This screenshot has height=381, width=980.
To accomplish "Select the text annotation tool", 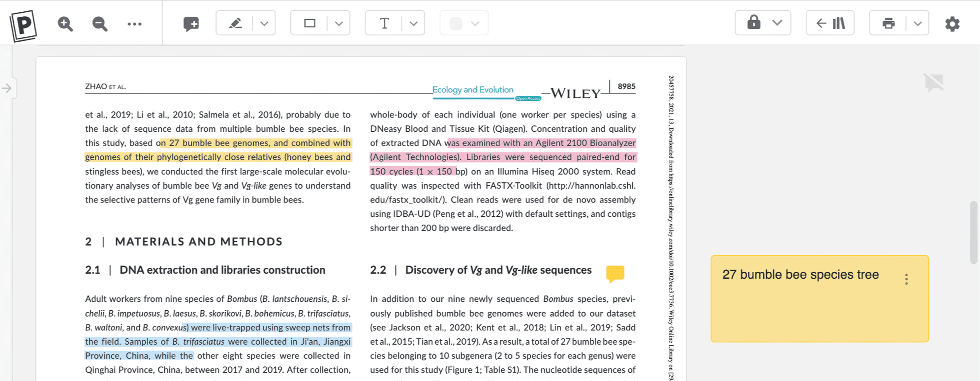I will click(384, 23).
